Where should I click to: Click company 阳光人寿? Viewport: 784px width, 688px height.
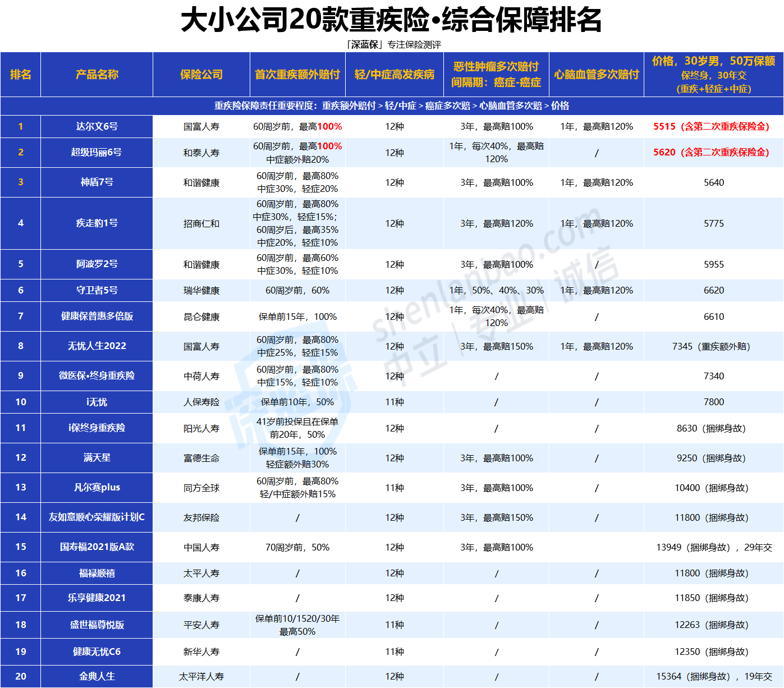click(201, 428)
